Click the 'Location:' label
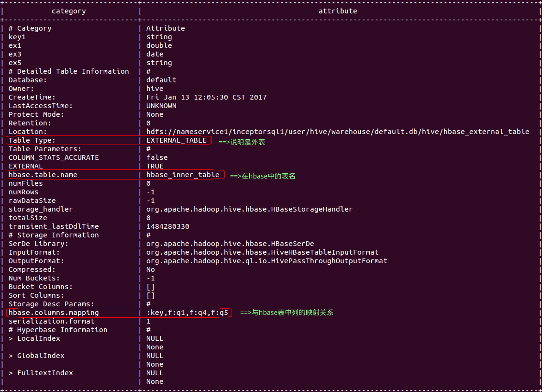Viewport: 542px width, 392px height. pos(28,132)
